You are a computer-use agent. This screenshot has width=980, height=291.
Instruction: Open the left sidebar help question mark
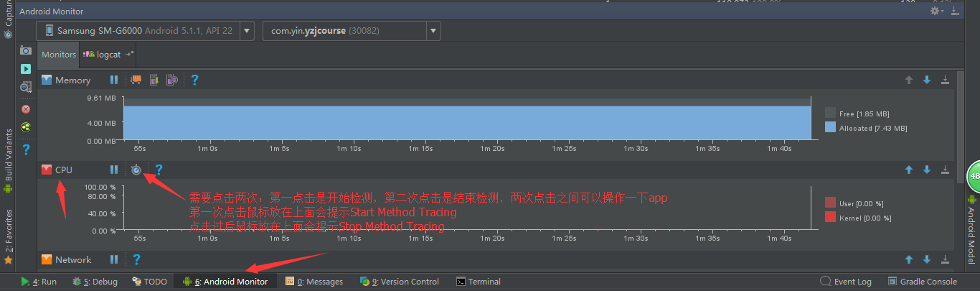pos(26,149)
